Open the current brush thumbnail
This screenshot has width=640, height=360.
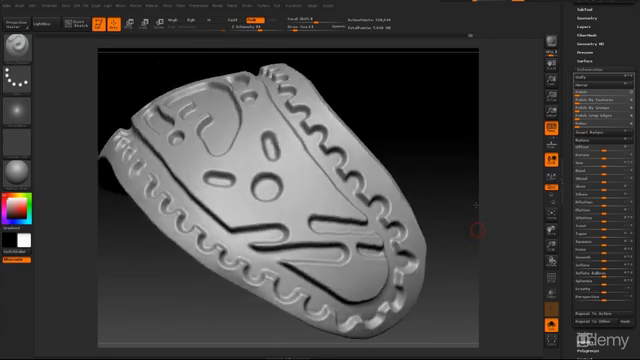pyautogui.click(x=17, y=49)
